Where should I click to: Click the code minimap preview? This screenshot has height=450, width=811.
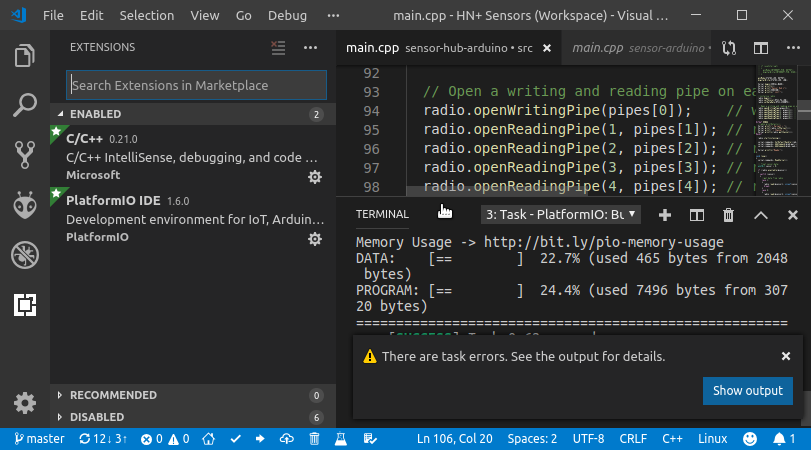[x=776, y=130]
